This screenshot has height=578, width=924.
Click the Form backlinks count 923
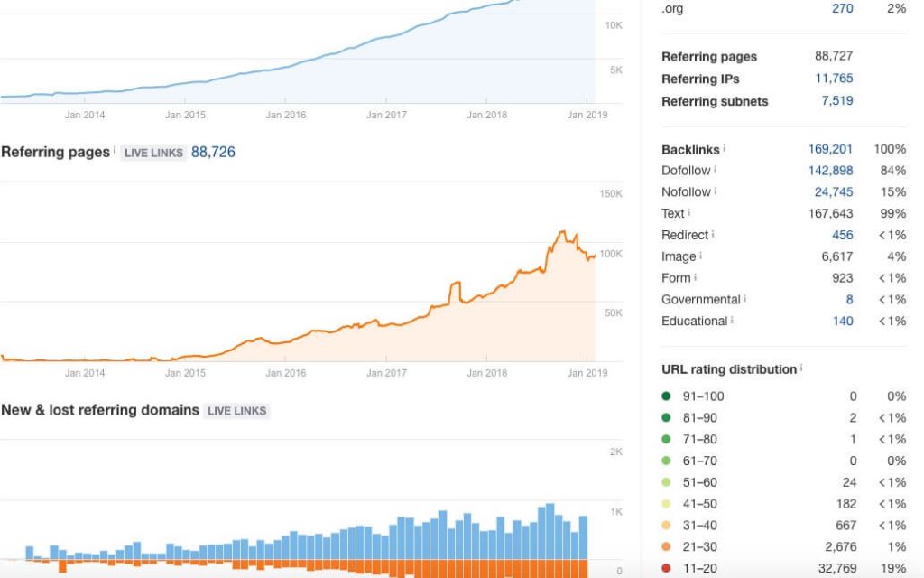pyautogui.click(x=843, y=278)
